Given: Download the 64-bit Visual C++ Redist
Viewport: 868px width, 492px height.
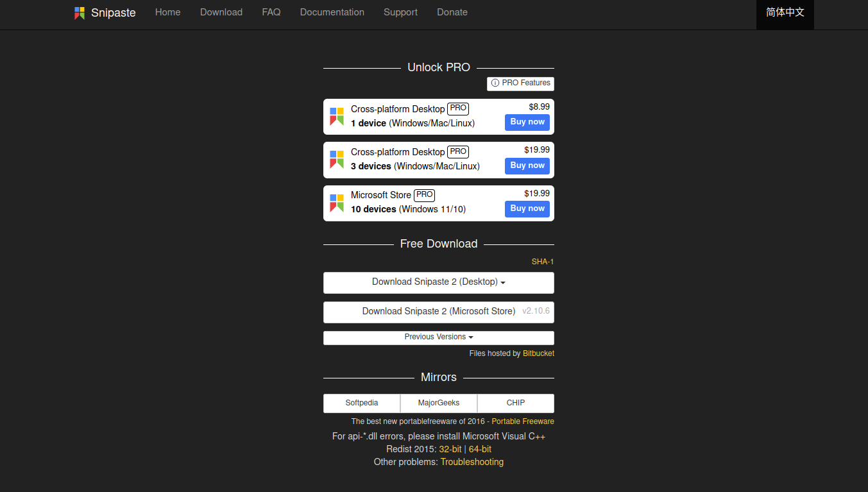Looking at the screenshot, I should 480,449.
